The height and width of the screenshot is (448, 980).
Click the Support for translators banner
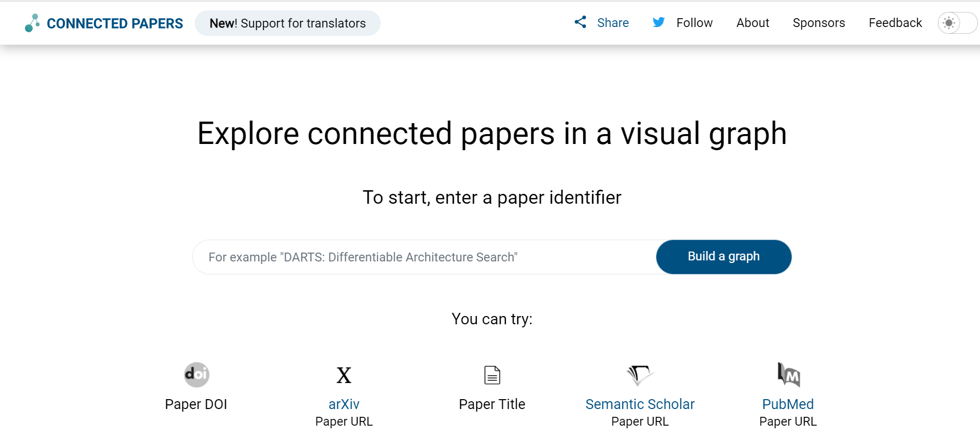click(287, 23)
